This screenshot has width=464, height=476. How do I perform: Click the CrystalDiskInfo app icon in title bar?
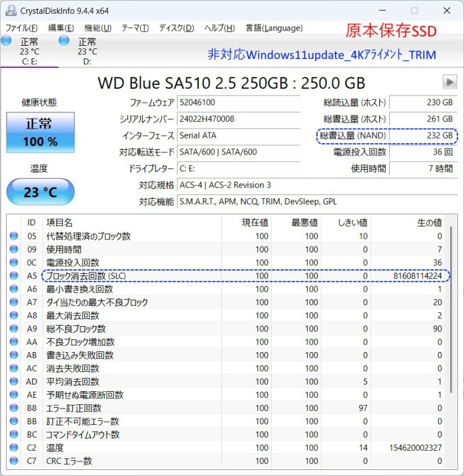click(11, 11)
